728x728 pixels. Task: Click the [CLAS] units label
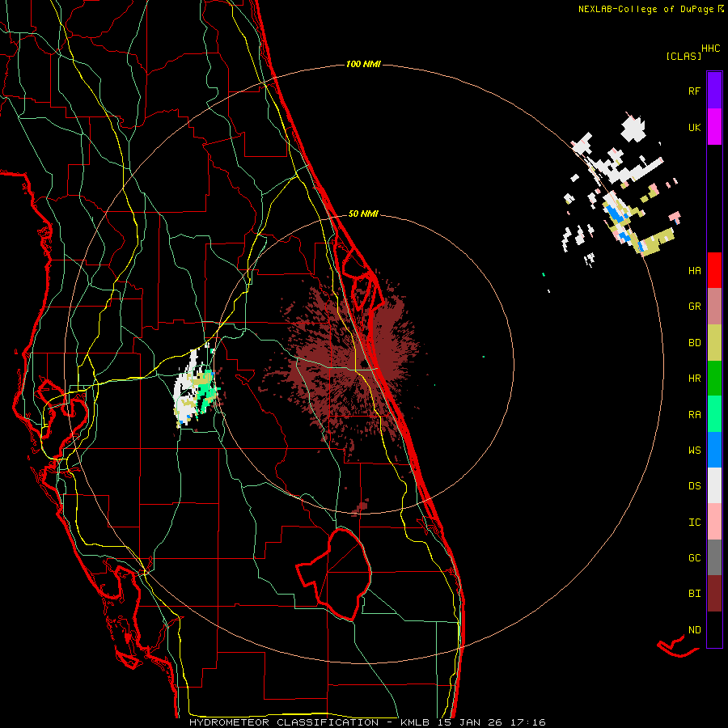tap(684, 56)
